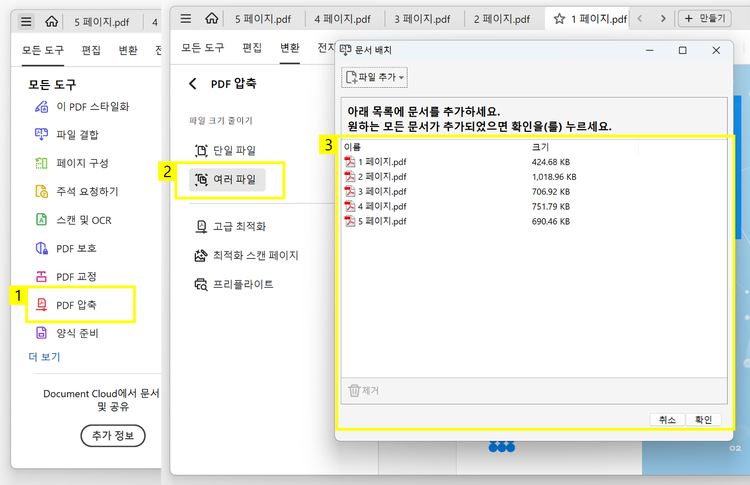Select the 이 PDF 스타일화 tool icon
Image resolution: width=750 pixels, height=485 pixels.
click(42, 107)
